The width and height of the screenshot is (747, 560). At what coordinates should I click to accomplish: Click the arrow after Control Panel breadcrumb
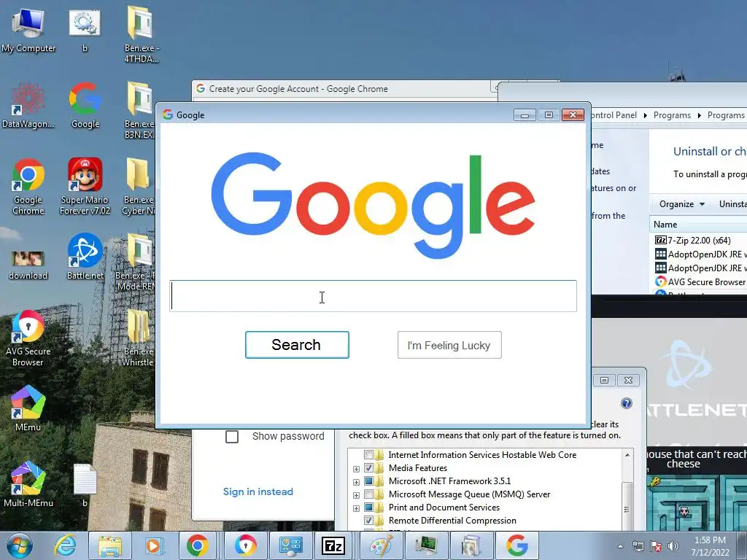tap(645, 115)
